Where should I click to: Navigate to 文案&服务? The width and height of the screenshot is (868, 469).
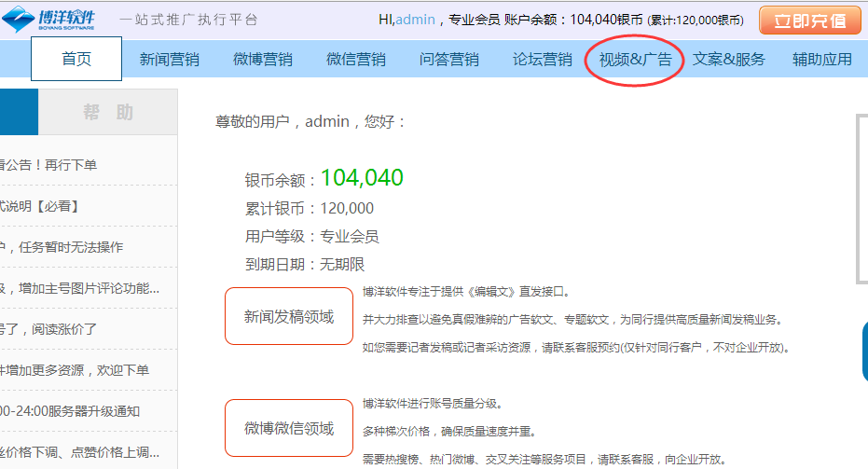point(728,60)
